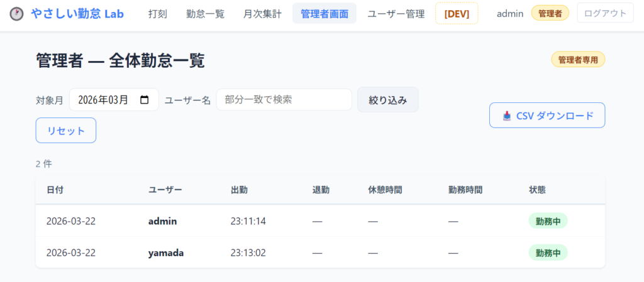Open the 打刻 tab
Viewport: 644px width, 282px height.
[158, 13]
